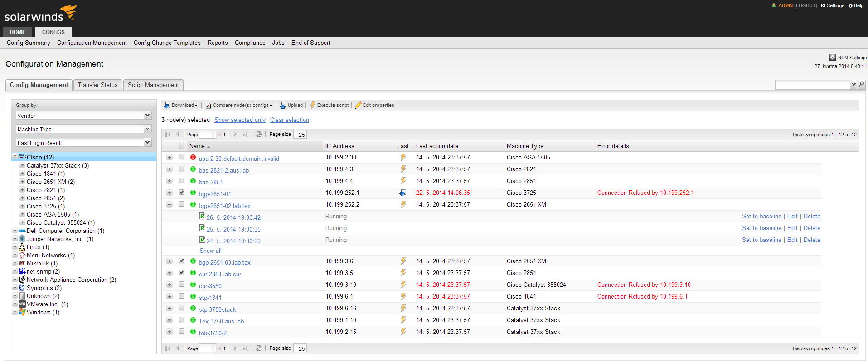Image resolution: width=868 pixels, height=362 pixels.
Task: Open the Machine Type group-by dropdown
Action: (x=147, y=129)
